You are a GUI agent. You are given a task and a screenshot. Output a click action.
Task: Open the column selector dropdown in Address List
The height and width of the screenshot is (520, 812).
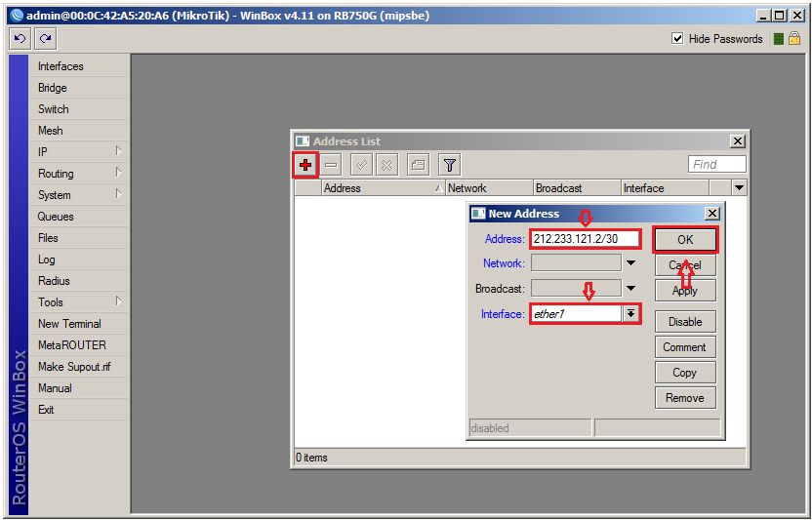point(739,188)
